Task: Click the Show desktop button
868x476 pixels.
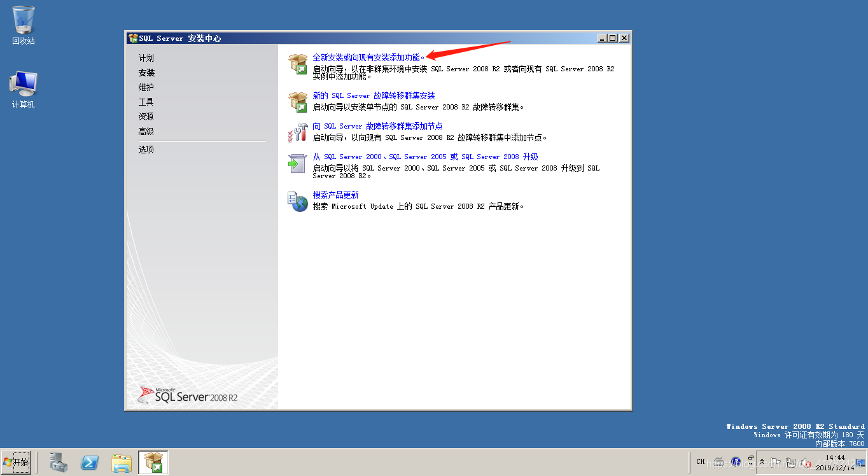Action: [x=861, y=463]
